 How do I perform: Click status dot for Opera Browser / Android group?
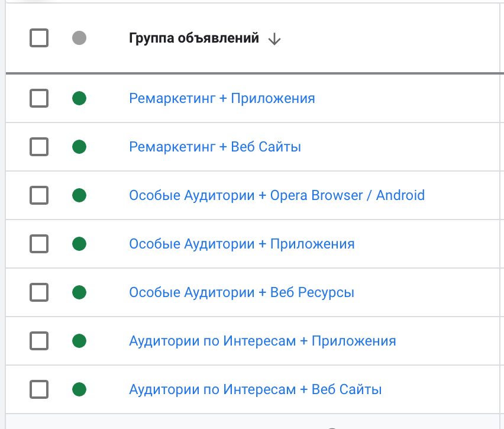pyautogui.click(x=79, y=195)
